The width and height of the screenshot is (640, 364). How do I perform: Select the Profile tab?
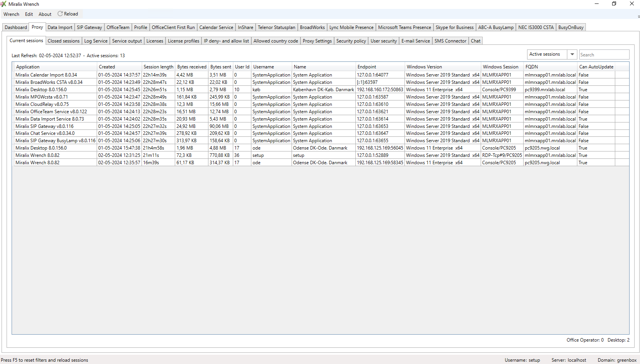pos(141,27)
